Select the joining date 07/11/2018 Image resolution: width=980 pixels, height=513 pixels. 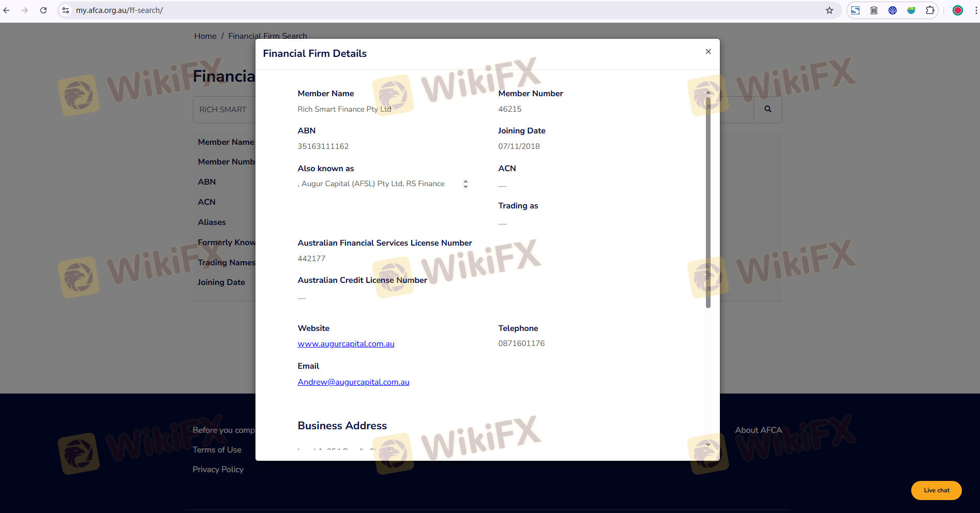(x=519, y=146)
